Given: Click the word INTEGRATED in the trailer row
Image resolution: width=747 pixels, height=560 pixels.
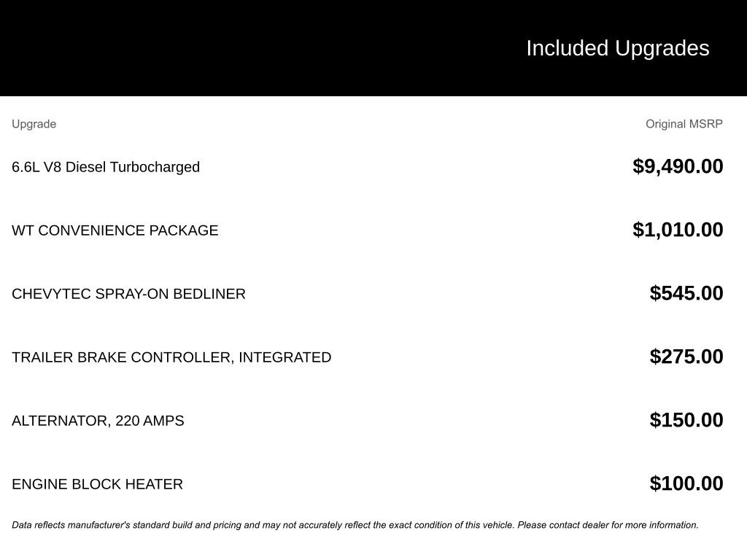Looking at the screenshot, I should pos(285,357).
